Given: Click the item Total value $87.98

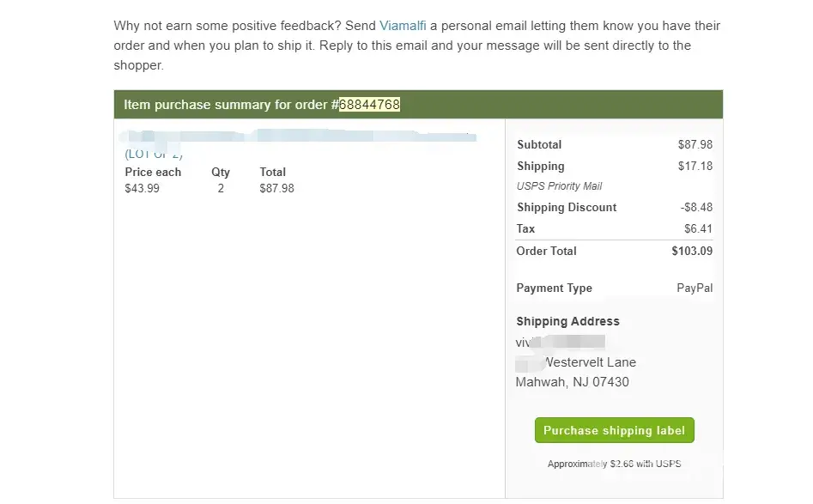Looking at the screenshot, I should tap(276, 188).
